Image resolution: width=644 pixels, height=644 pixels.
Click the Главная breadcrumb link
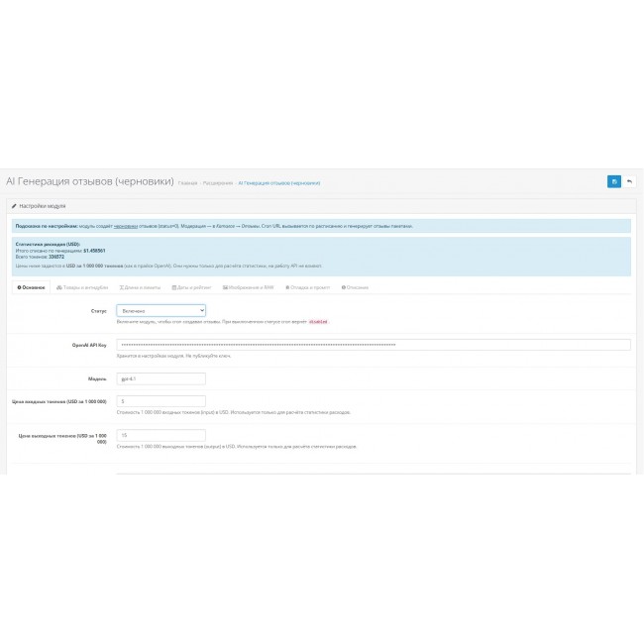pyautogui.click(x=187, y=183)
